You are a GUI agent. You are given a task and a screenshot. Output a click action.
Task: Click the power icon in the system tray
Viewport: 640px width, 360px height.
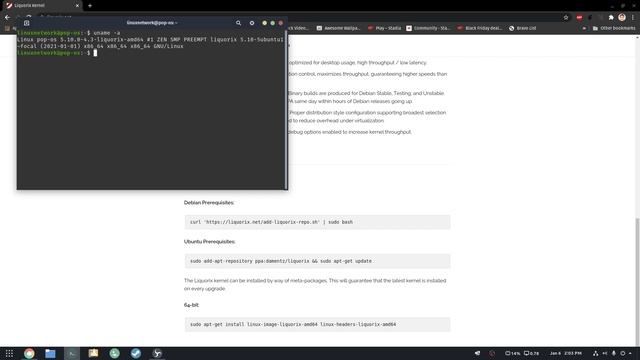tap(623, 353)
